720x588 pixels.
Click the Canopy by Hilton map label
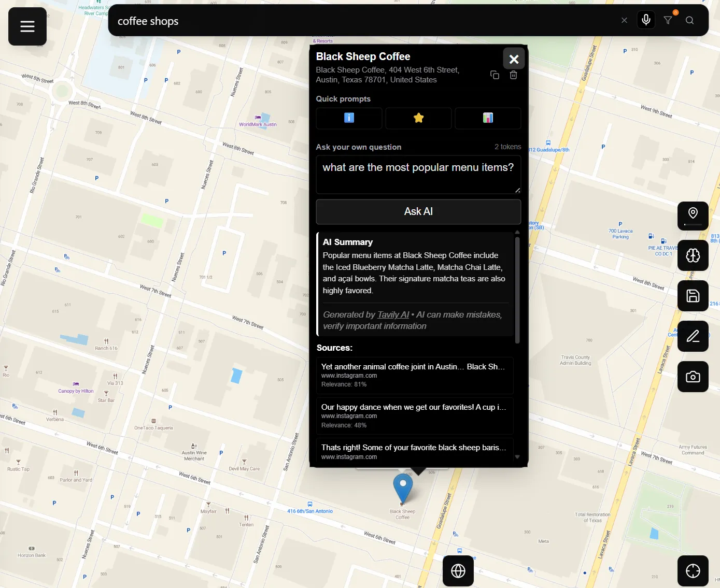click(x=76, y=391)
